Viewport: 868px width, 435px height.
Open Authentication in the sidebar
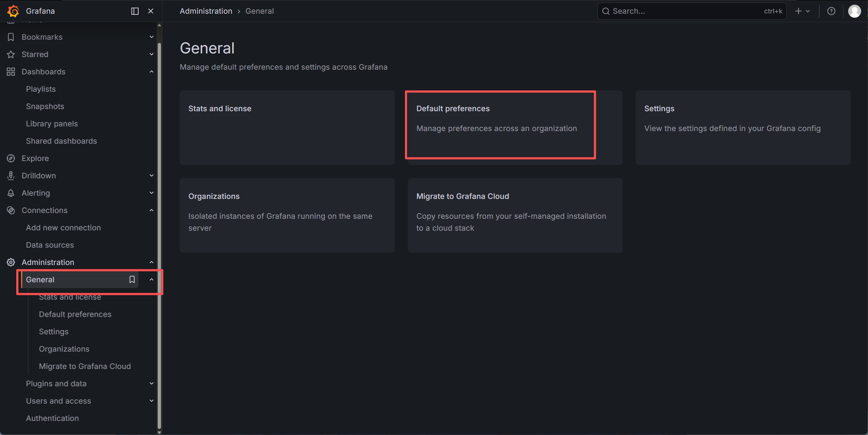point(52,418)
